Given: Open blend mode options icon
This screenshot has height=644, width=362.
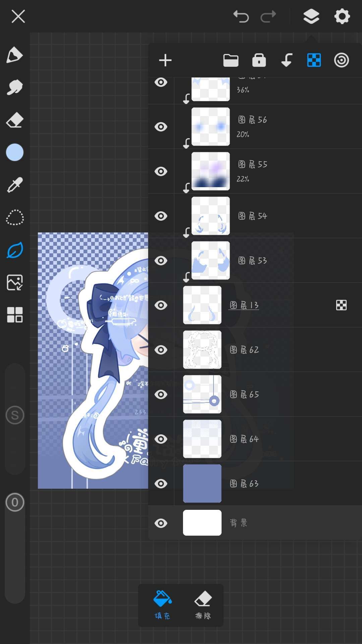Looking at the screenshot, I should [x=341, y=60].
